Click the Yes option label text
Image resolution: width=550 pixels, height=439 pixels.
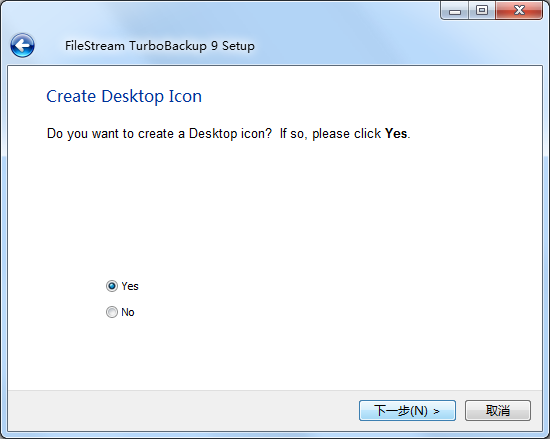point(130,286)
